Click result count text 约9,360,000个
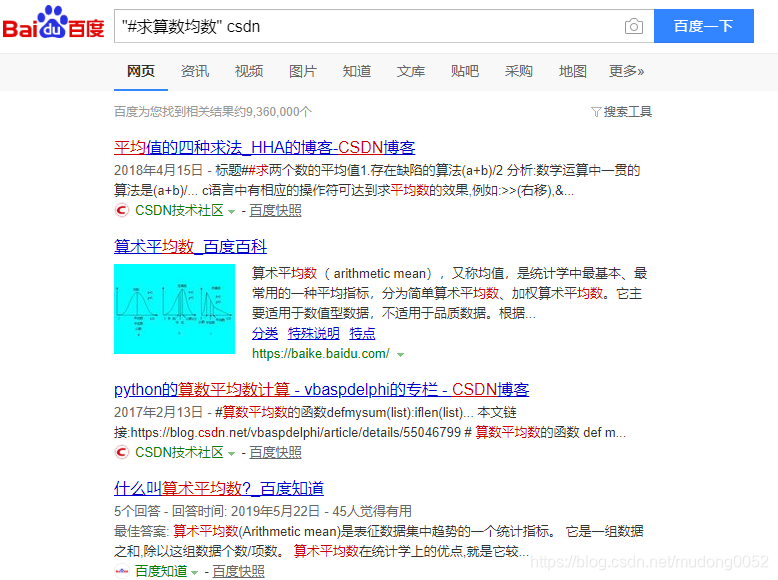778x580 pixels. (x=274, y=112)
